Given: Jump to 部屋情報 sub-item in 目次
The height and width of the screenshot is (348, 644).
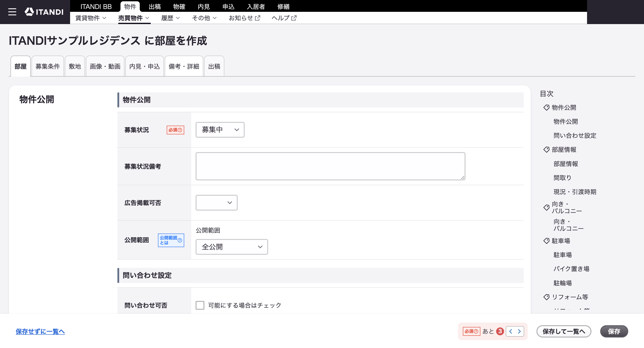Looking at the screenshot, I should [x=566, y=164].
